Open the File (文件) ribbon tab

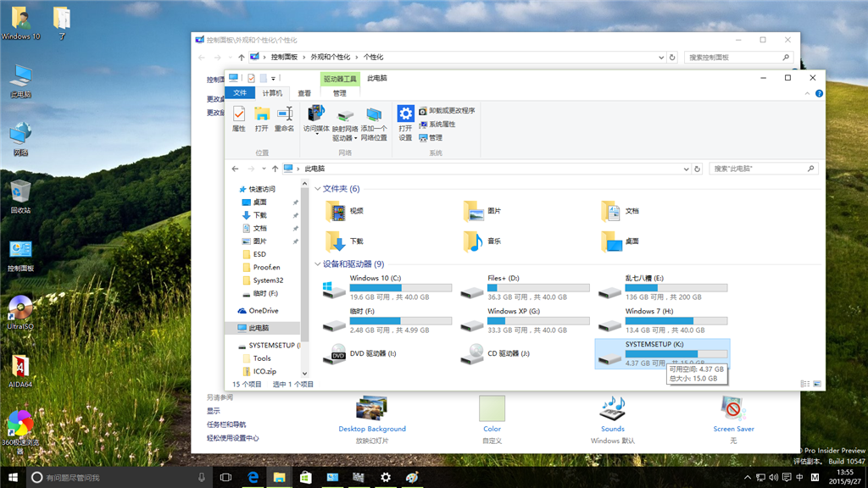click(x=240, y=93)
